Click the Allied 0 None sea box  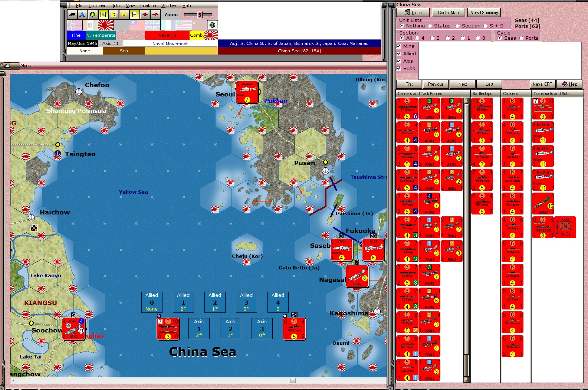coord(152,302)
